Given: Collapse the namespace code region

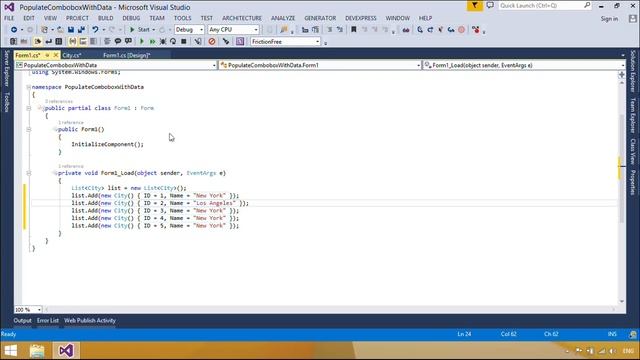Looking at the screenshot, I should tap(29, 87).
